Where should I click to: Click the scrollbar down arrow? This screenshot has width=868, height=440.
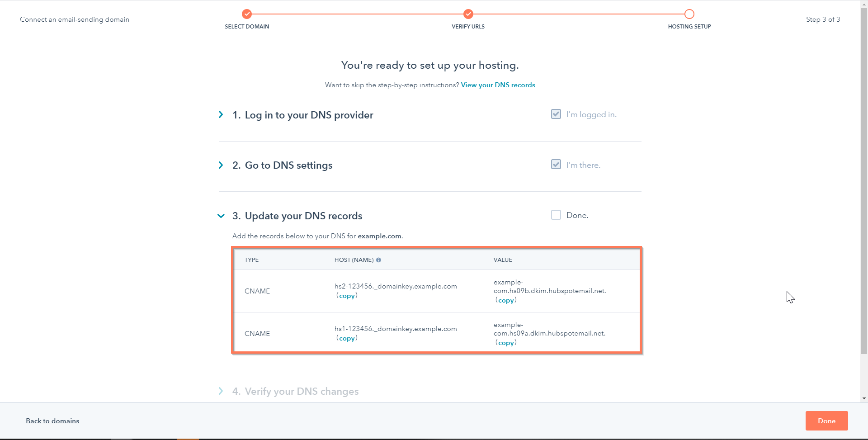point(864,398)
